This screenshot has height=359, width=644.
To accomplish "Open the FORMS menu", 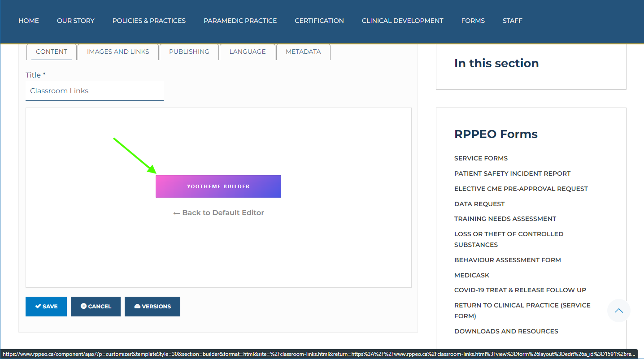I will [473, 21].
